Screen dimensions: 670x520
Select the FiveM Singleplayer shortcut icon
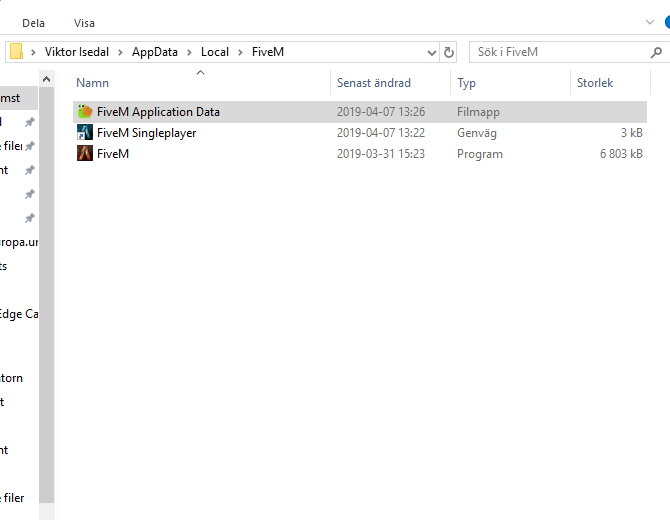[85, 132]
